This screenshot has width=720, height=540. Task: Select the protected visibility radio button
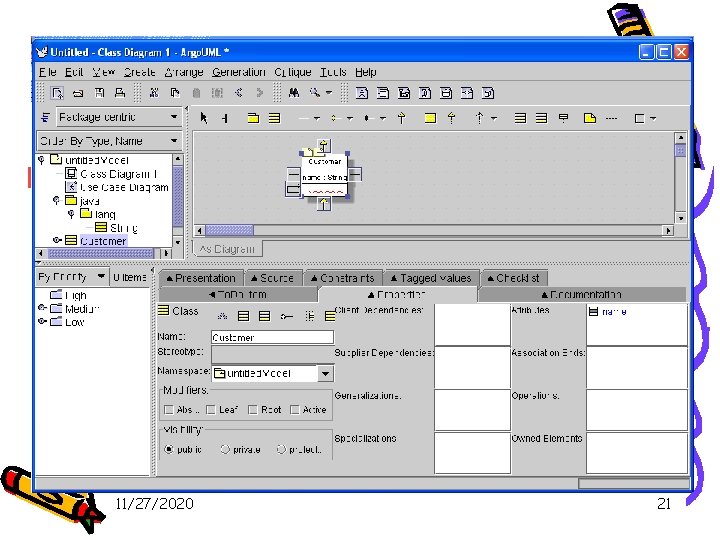pos(281,449)
